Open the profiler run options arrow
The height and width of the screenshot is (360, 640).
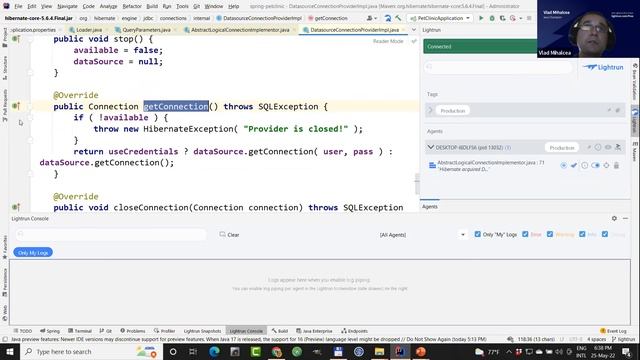(520, 18)
